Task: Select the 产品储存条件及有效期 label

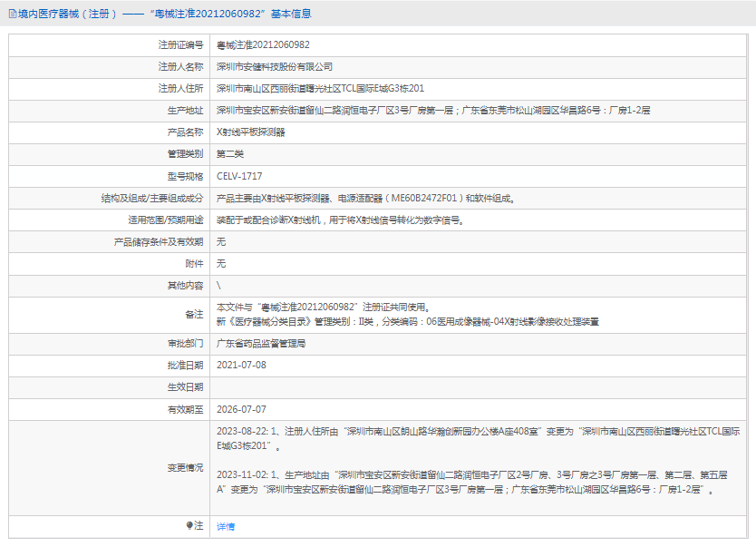Action: 159,242
